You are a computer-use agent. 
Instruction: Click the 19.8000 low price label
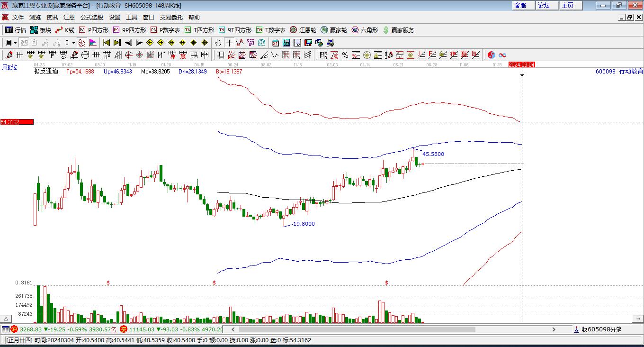point(304,224)
